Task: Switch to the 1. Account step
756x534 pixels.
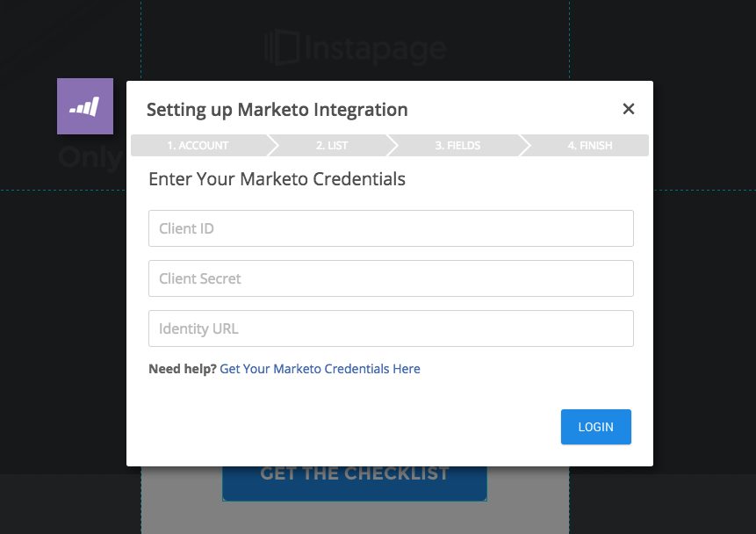Action: point(198,145)
